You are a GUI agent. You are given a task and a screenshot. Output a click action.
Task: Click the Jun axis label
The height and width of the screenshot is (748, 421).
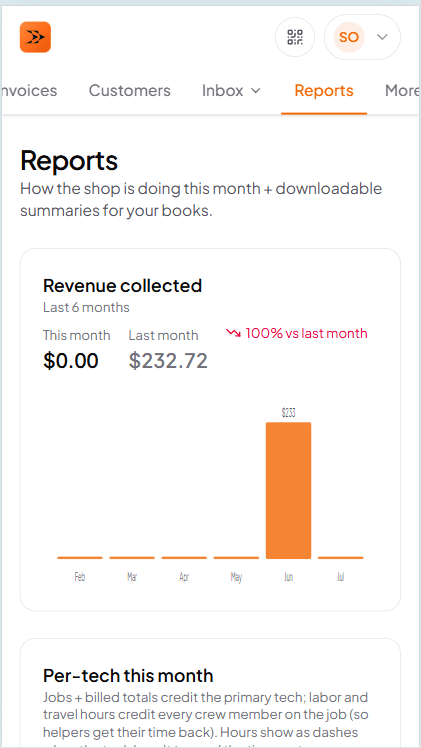(x=288, y=577)
